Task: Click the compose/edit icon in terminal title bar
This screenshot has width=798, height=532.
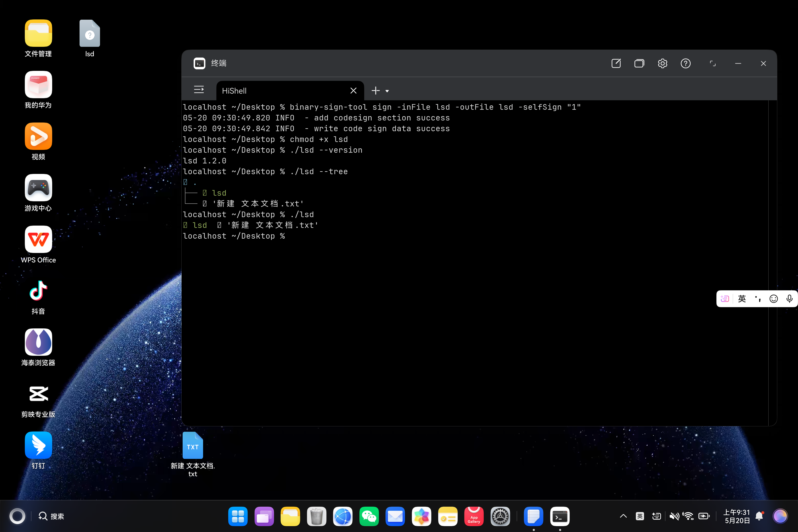Action: click(616, 63)
